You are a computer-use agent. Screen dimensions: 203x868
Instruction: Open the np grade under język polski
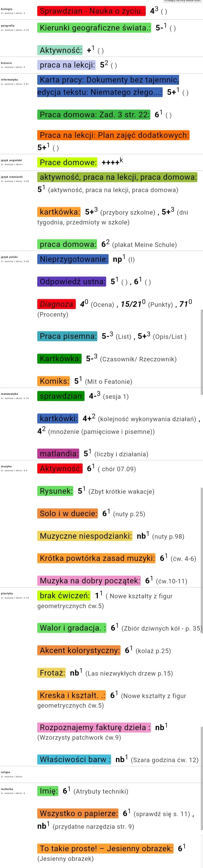click(118, 259)
